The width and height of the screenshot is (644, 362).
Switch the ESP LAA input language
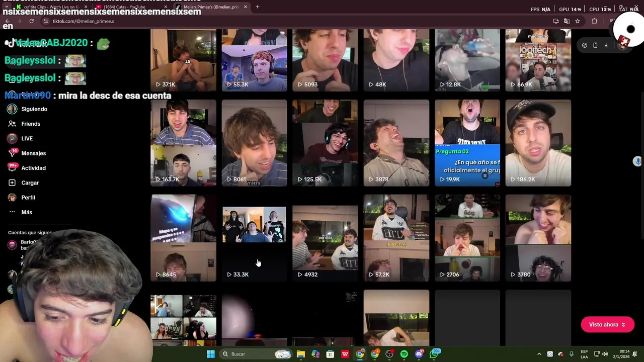pyautogui.click(x=584, y=354)
